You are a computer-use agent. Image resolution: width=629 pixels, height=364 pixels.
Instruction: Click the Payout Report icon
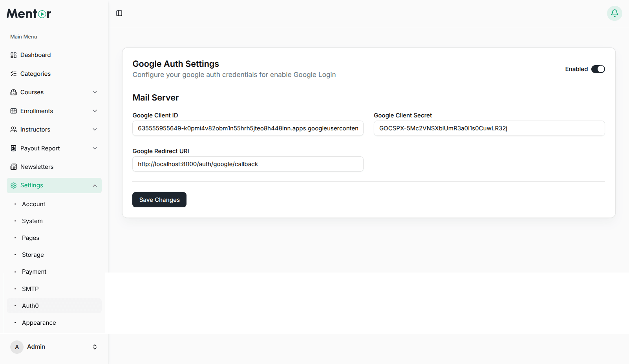click(13, 148)
